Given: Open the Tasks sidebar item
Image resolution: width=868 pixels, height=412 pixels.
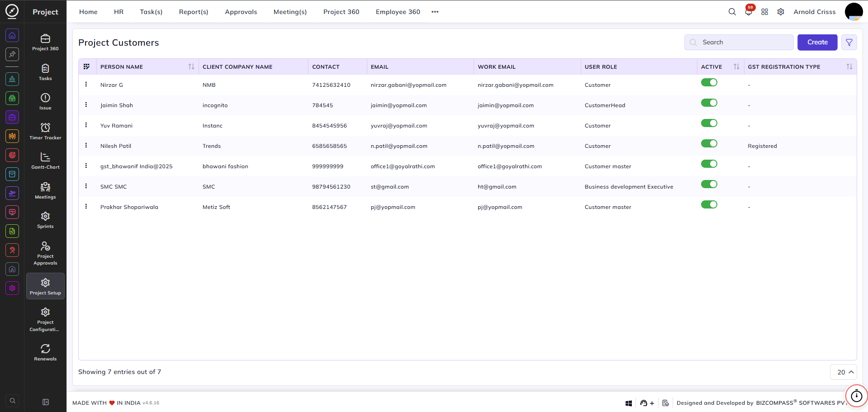Looking at the screenshot, I should tap(45, 72).
